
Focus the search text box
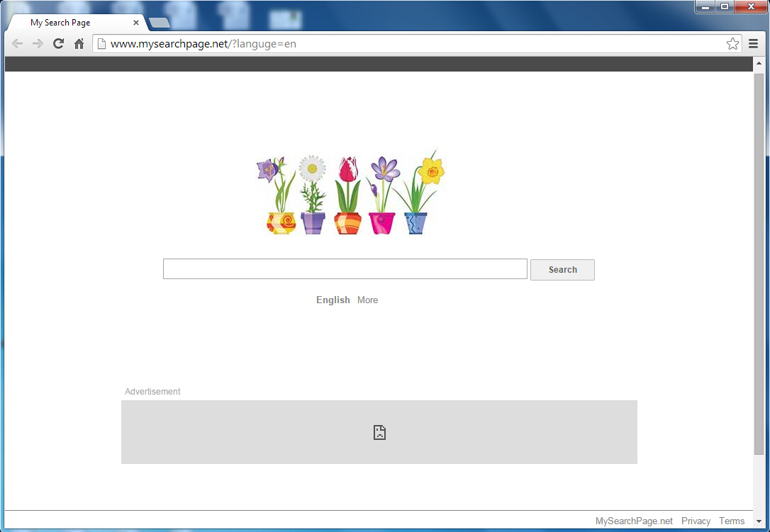coord(345,269)
